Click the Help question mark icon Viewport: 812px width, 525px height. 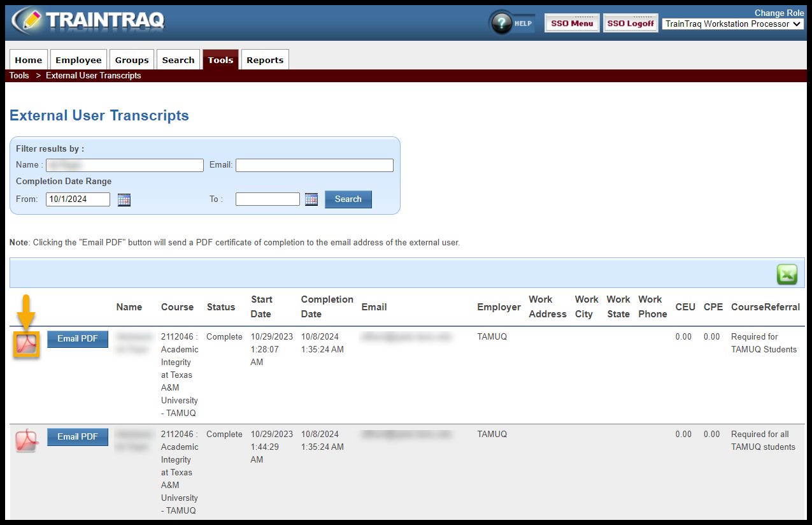(x=502, y=24)
